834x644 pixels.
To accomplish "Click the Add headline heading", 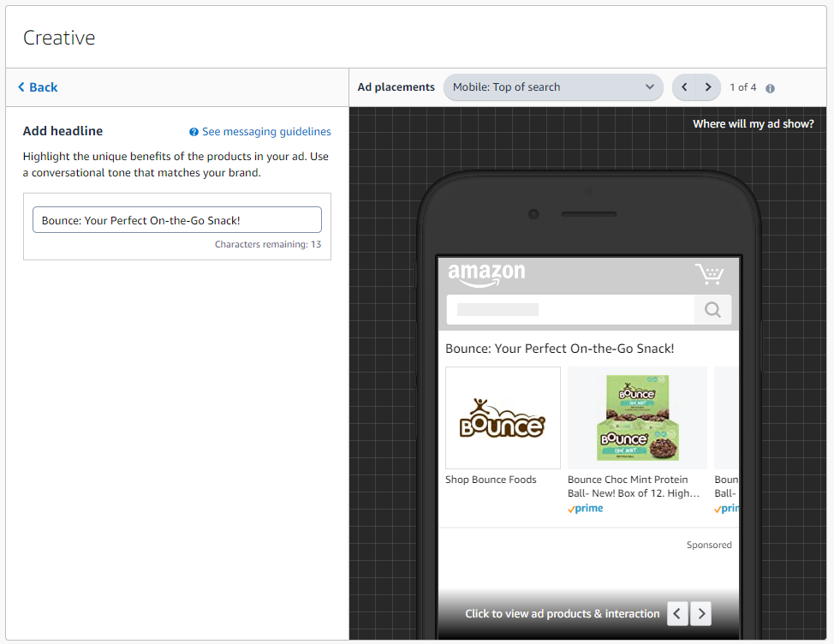I will pyautogui.click(x=63, y=131).
